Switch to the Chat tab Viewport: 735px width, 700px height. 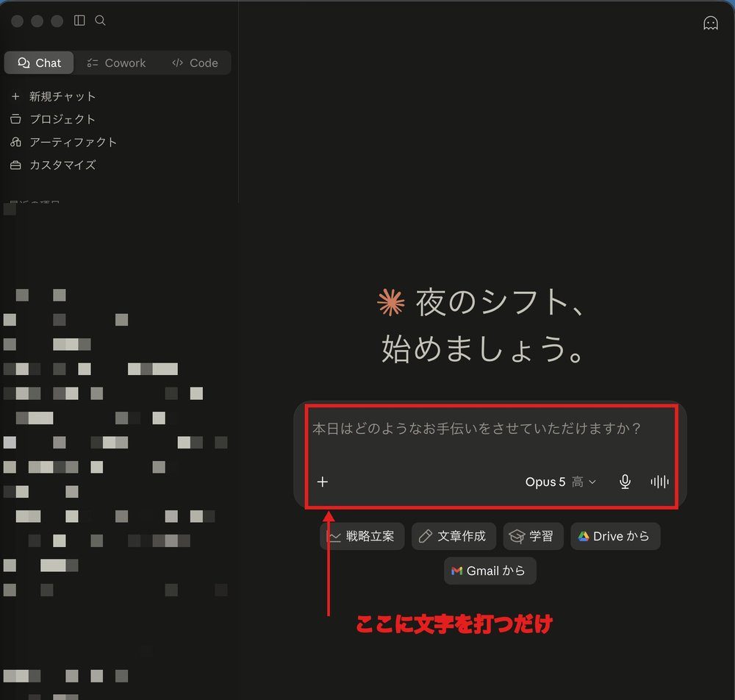(39, 63)
